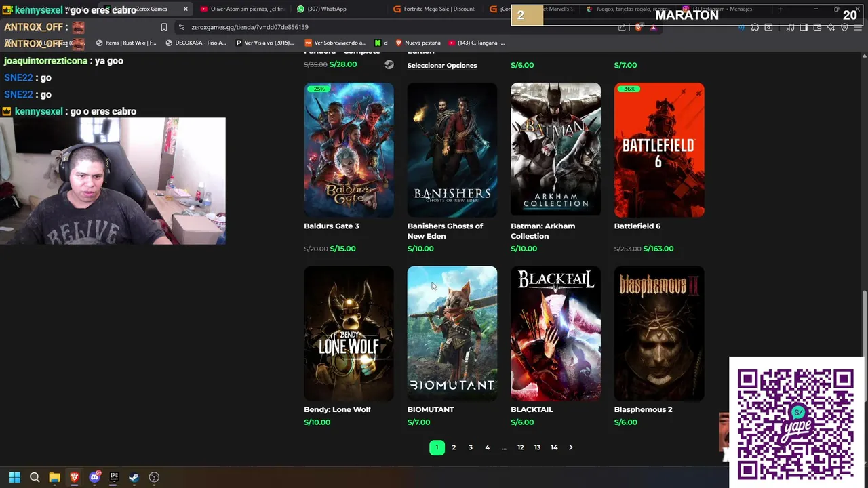Open Batman Arkham Collection cover

(555, 150)
